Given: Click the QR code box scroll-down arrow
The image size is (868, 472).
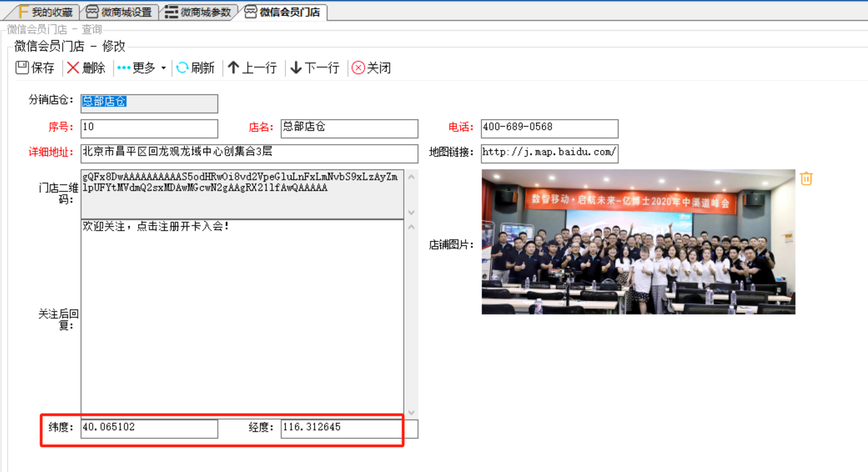Looking at the screenshot, I should click(411, 212).
